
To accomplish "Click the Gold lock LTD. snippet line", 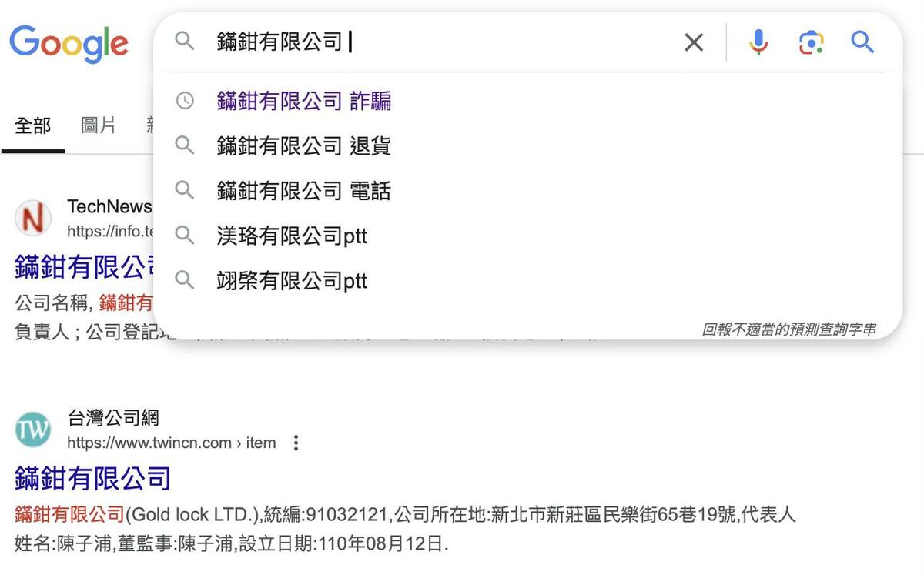I will pos(405,513).
